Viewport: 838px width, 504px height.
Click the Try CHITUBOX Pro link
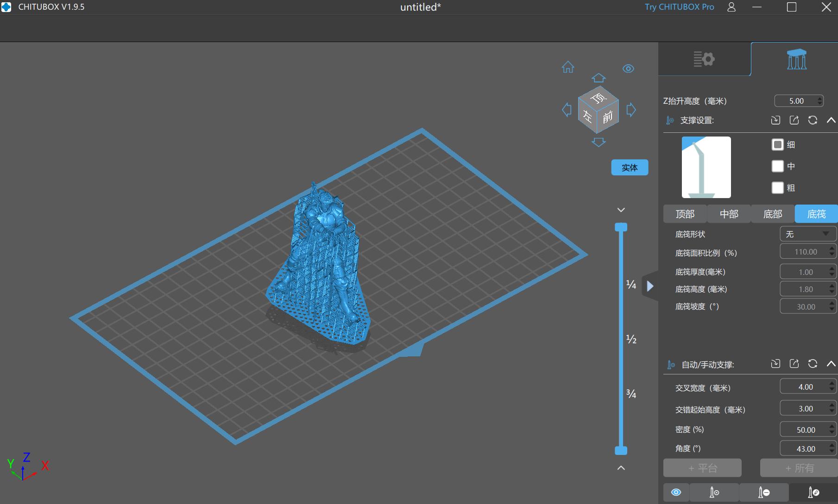click(x=678, y=7)
